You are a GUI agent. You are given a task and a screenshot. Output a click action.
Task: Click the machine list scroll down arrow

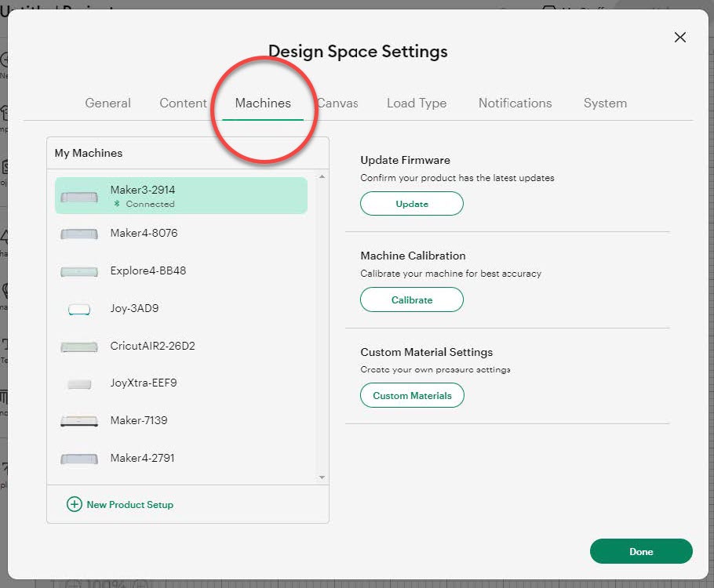click(322, 477)
